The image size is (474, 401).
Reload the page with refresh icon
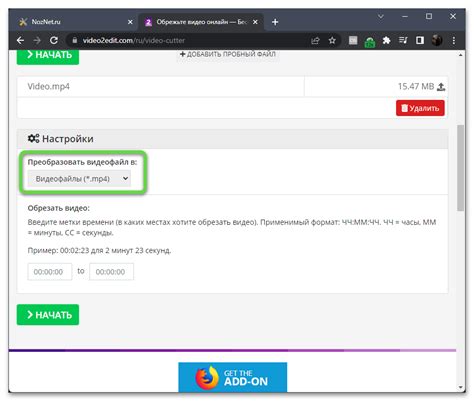(x=54, y=41)
